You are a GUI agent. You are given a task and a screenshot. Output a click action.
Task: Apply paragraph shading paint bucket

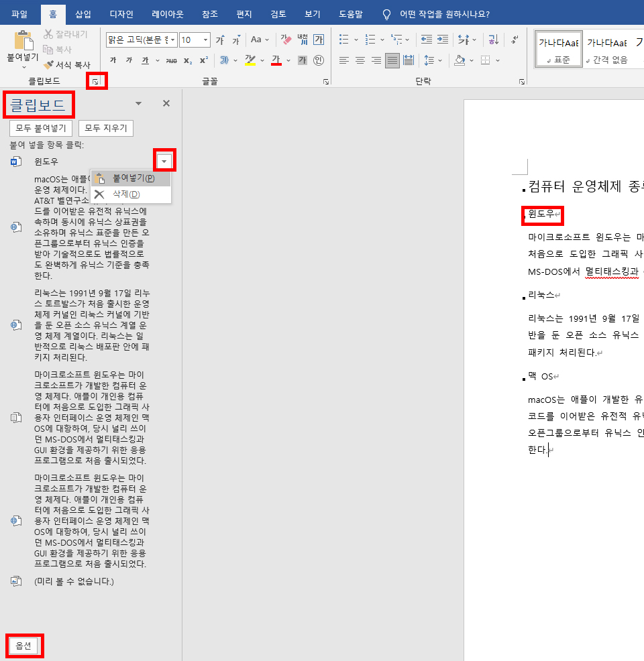point(460,60)
